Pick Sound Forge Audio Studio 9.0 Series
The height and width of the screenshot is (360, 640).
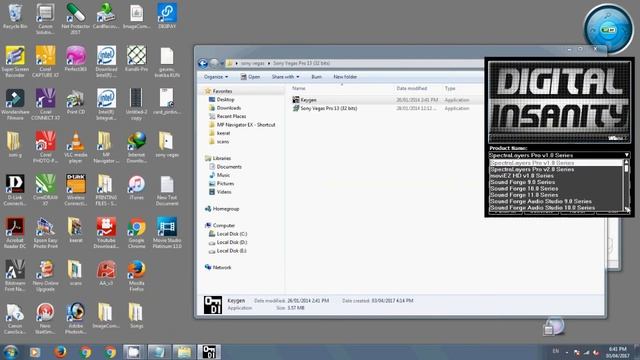coord(556,201)
